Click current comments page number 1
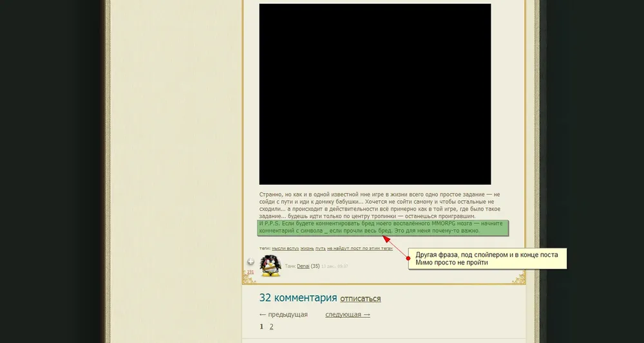The width and height of the screenshot is (644, 343). click(x=261, y=327)
